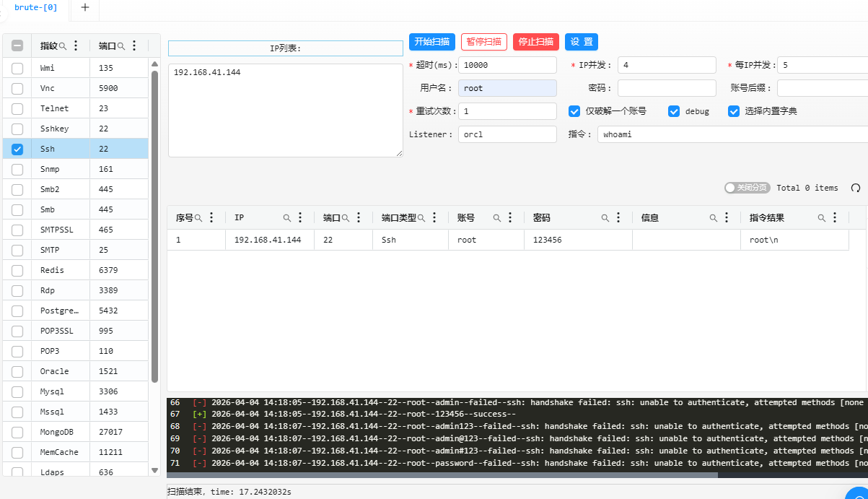The height and width of the screenshot is (499, 868).
Task: Click the 超时(ms) input field
Action: point(507,65)
